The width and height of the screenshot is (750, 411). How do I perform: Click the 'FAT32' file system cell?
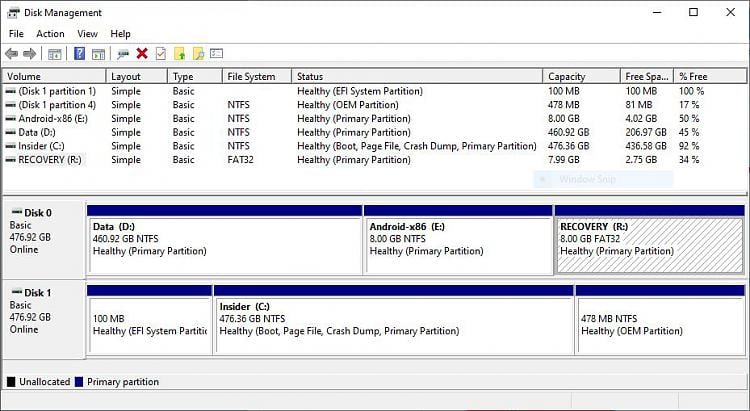pyautogui.click(x=240, y=160)
